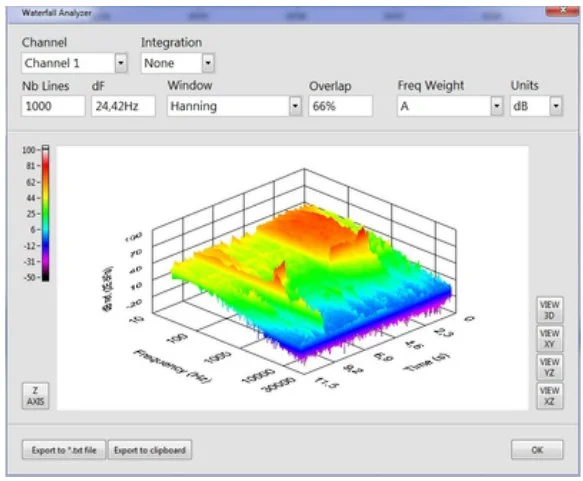The height and width of the screenshot is (481, 583).
Task: Click the Integration None combo box
Action: click(x=178, y=63)
